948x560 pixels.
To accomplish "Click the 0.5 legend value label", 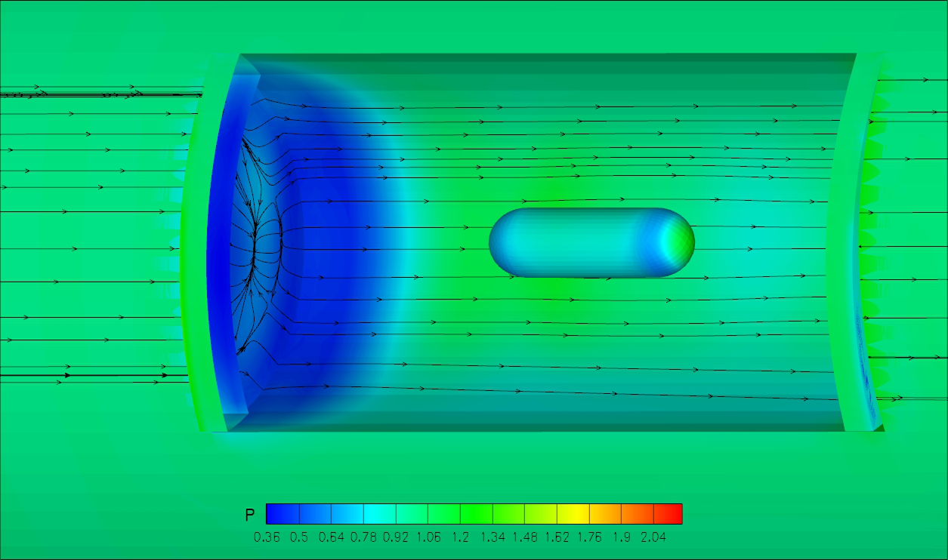I will click(301, 537).
